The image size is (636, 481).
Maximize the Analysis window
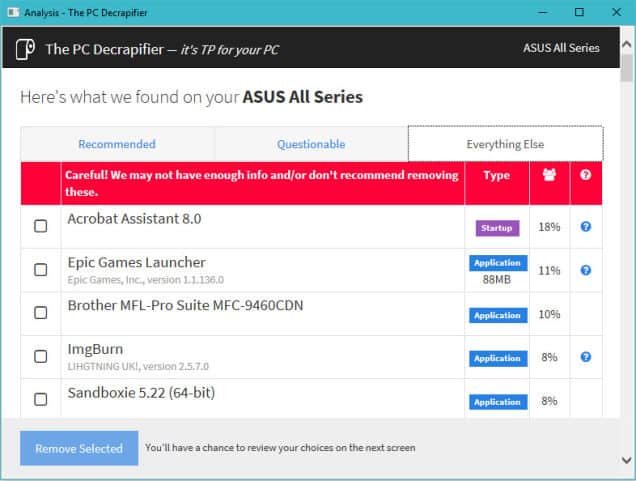pyautogui.click(x=579, y=12)
